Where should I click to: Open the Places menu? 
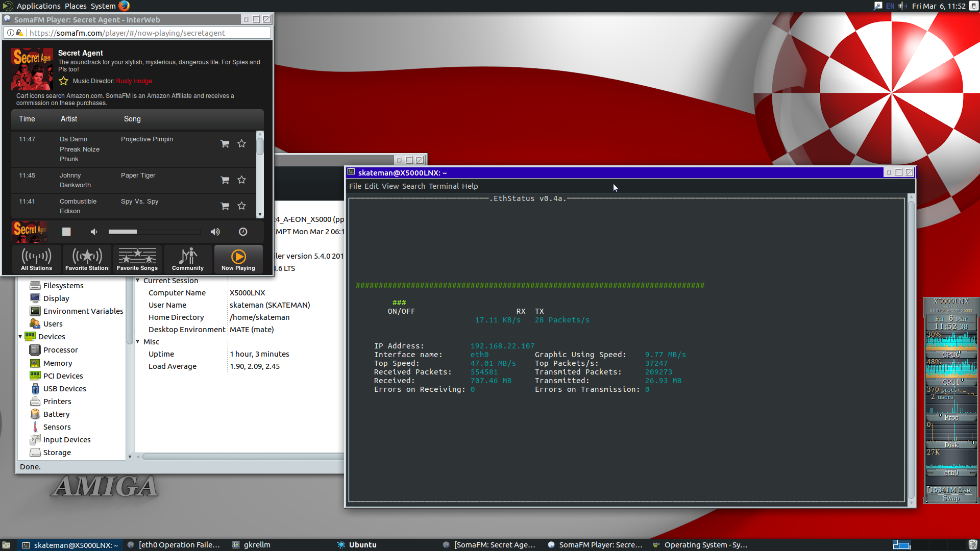tap(76, 6)
